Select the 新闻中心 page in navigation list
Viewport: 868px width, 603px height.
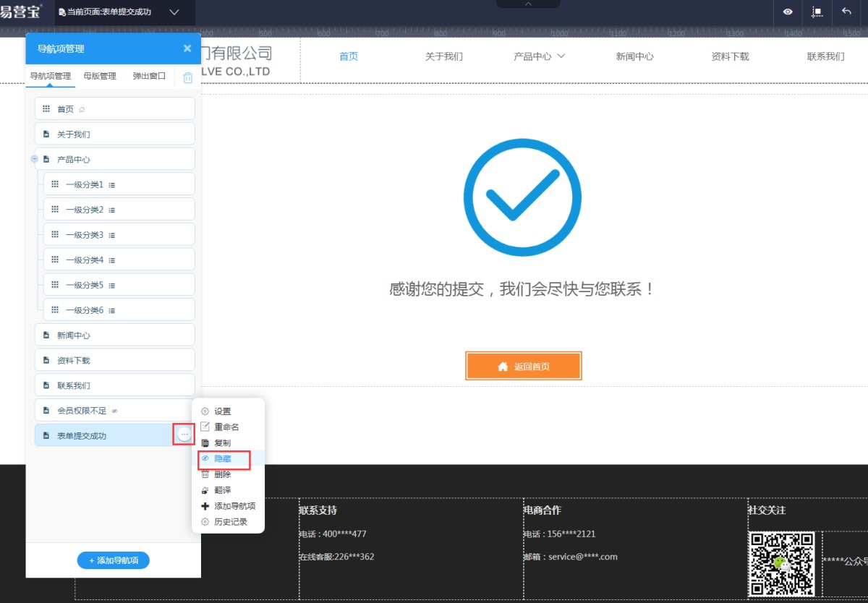pos(114,335)
